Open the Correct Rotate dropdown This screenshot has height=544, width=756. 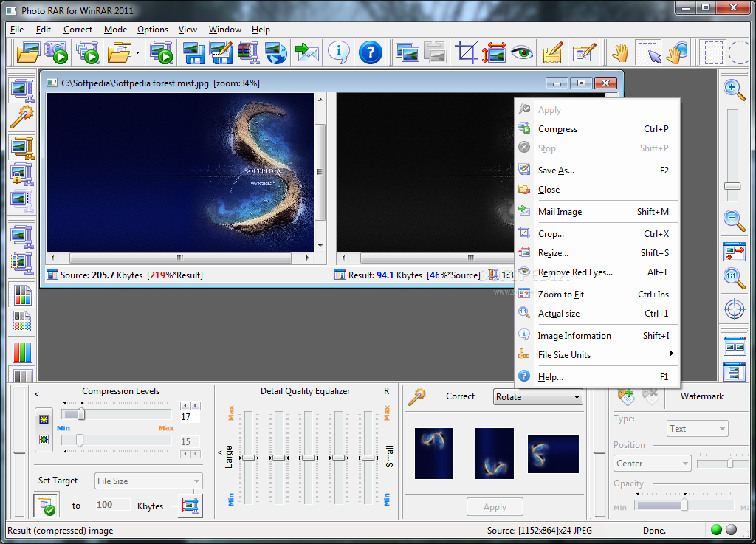click(537, 396)
